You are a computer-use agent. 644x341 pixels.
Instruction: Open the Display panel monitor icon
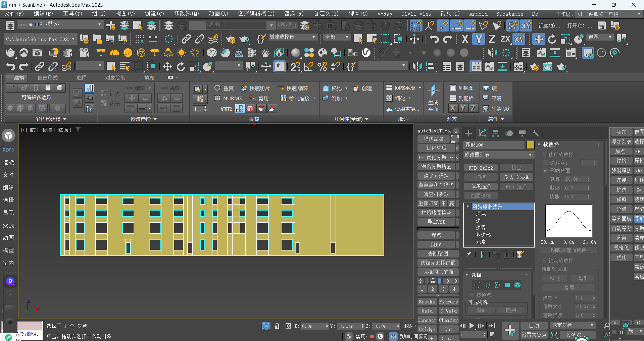click(x=522, y=133)
